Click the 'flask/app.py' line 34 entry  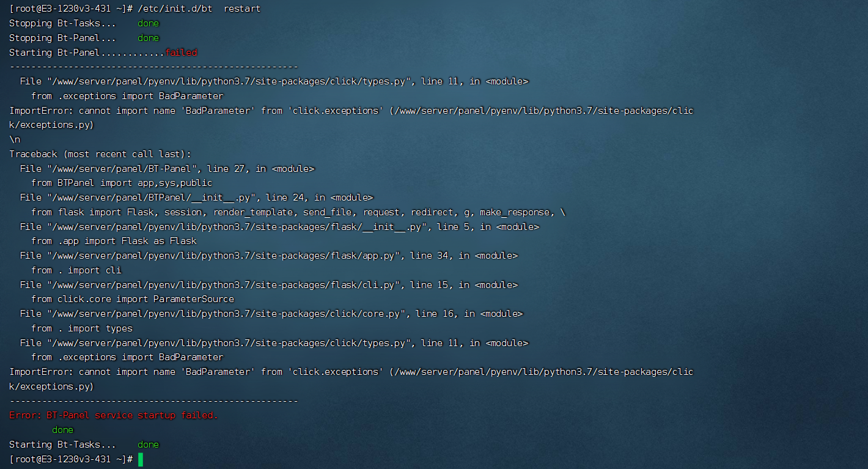268,256
